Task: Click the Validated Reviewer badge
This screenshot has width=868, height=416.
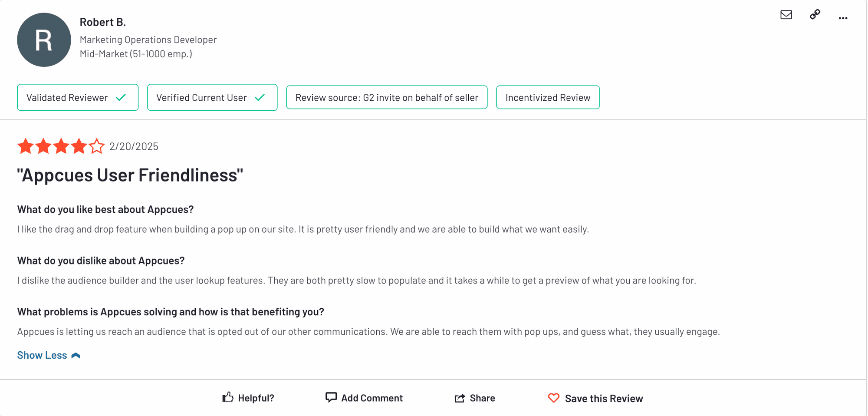Action: click(67, 98)
